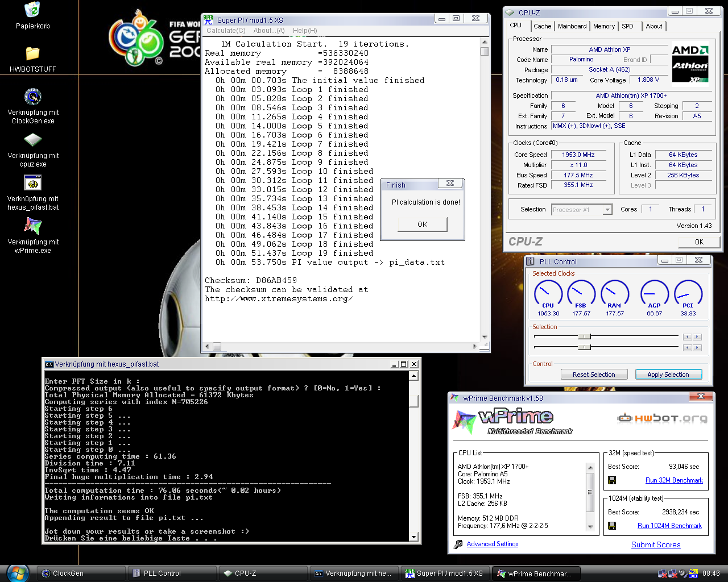
Task: Click the floppy save icon for 32M score
Action: pos(612,480)
